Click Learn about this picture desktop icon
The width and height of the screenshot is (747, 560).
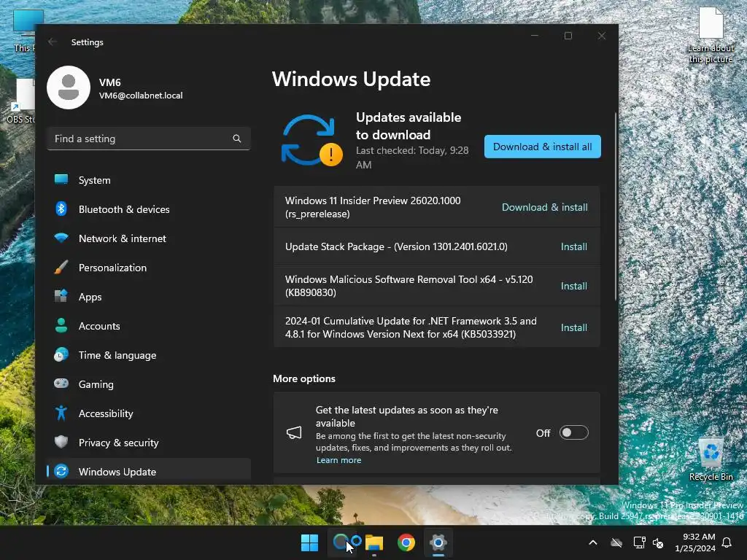point(711,35)
